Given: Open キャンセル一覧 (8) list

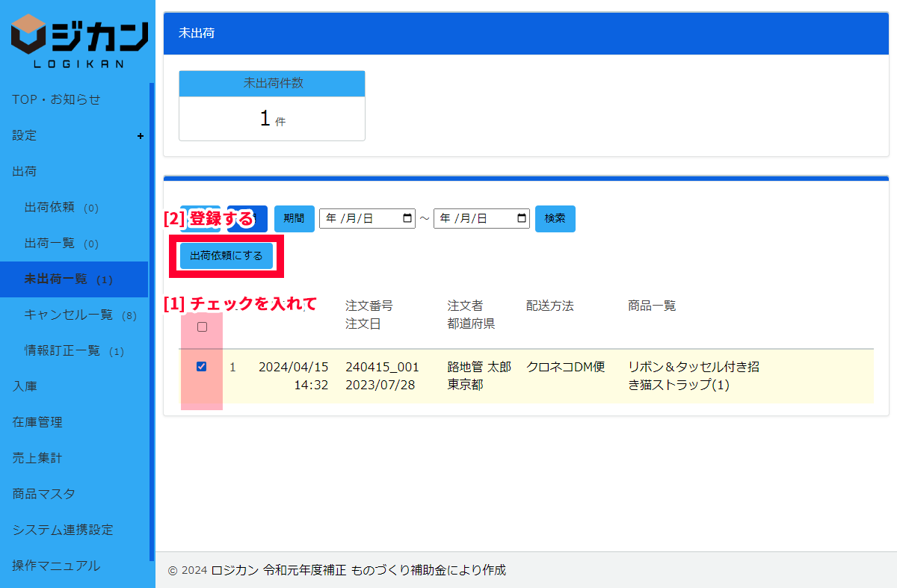Looking at the screenshot, I should [x=80, y=315].
